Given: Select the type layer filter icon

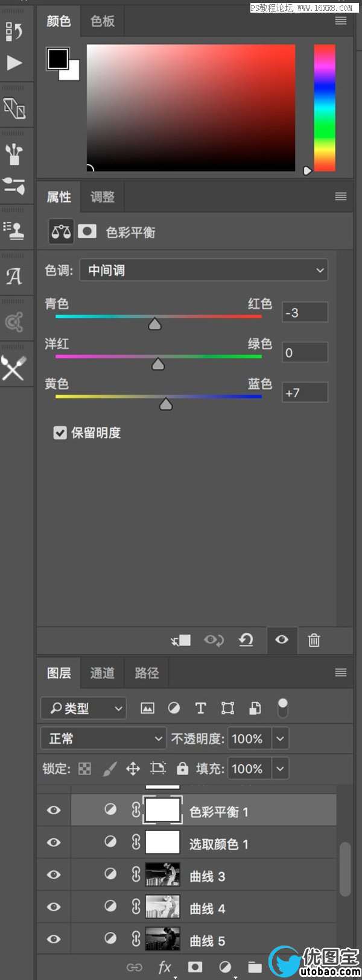Looking at the screenshot, I should [x=200, y=708].
